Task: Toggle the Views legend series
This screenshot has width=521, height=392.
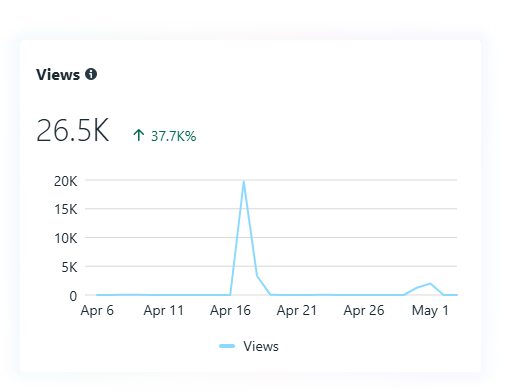Action: click(x=249, y=346)
